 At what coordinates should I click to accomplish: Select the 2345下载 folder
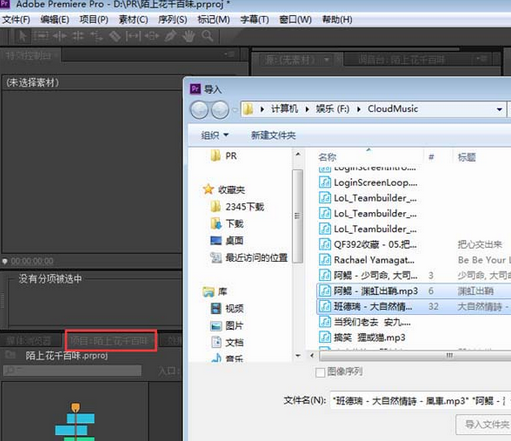237,207
